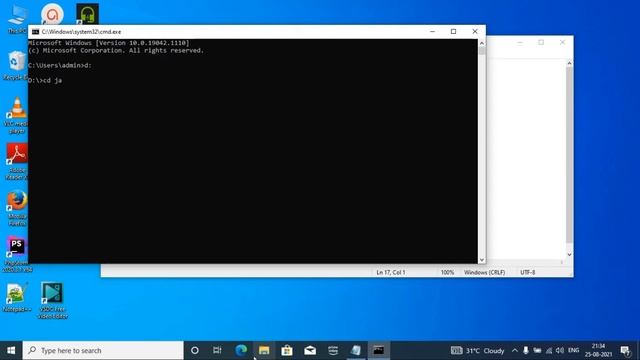Maximize the Command Prompt window
This screenshot has height=360, width=640.
(x=453, y=31)
